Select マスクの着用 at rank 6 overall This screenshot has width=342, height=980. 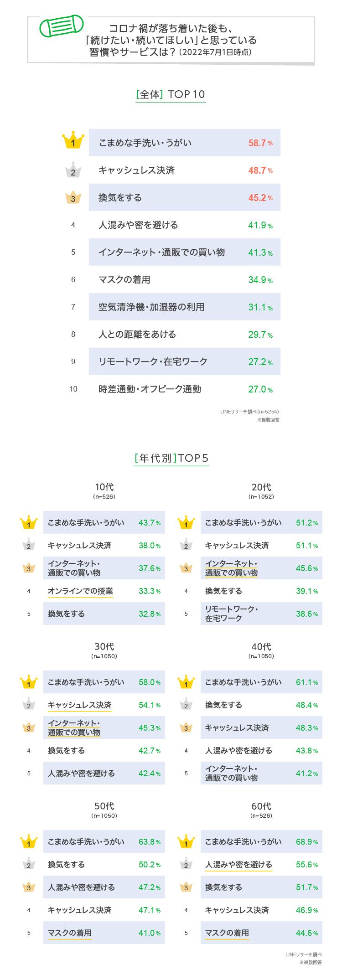[124, 280]
